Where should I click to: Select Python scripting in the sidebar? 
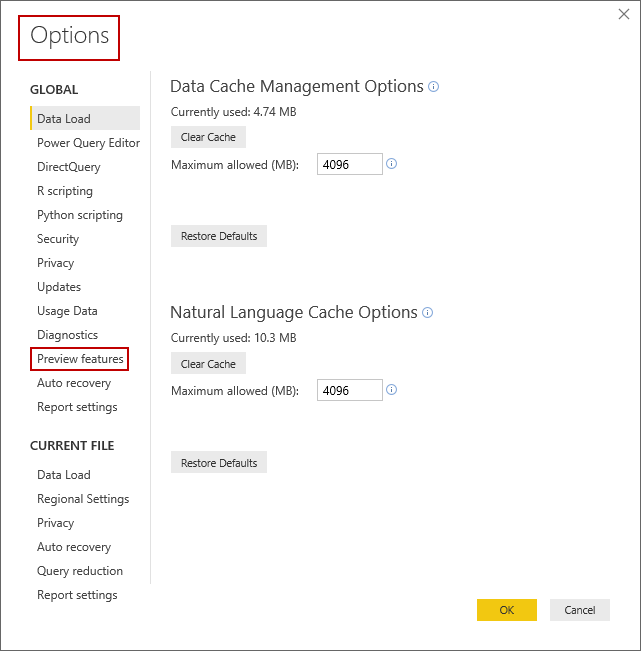[x=80, y=215]
